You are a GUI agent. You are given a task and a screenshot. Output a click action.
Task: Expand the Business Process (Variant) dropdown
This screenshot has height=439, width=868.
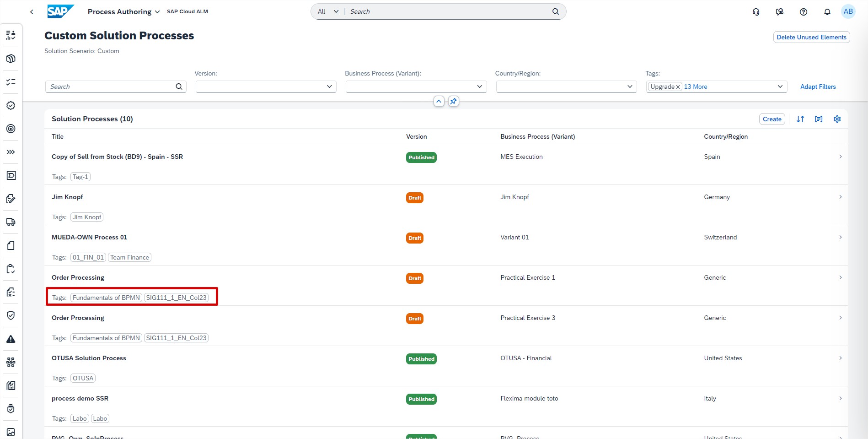click(479, 87)
